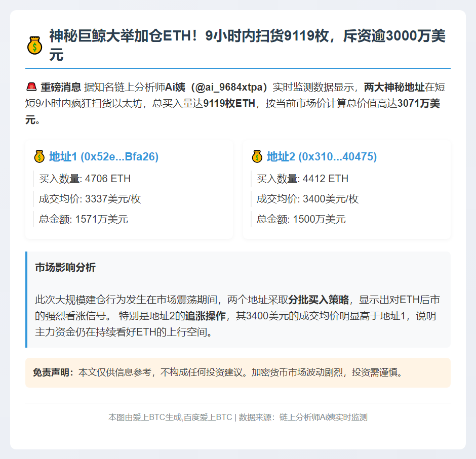Click footer text 本图由爱上BTC生成,百度爱上BTC
476x459 pixels.
coord(170,418)
